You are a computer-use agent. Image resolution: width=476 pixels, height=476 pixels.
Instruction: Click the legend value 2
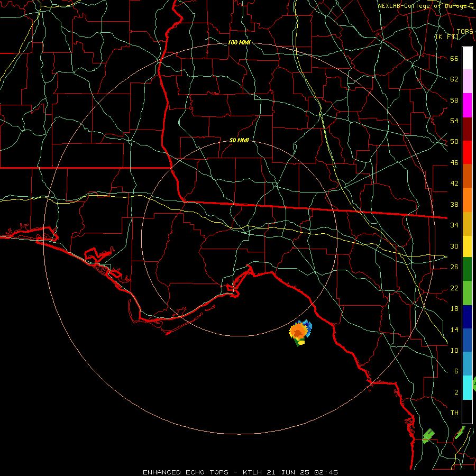pyautogui.click(x=456, y=392)
